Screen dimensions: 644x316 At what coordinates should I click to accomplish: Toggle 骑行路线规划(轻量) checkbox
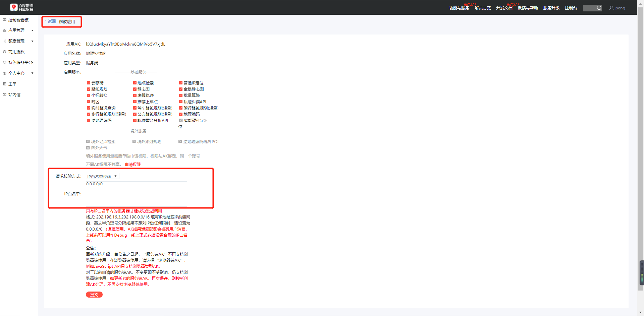coord(181,108)
